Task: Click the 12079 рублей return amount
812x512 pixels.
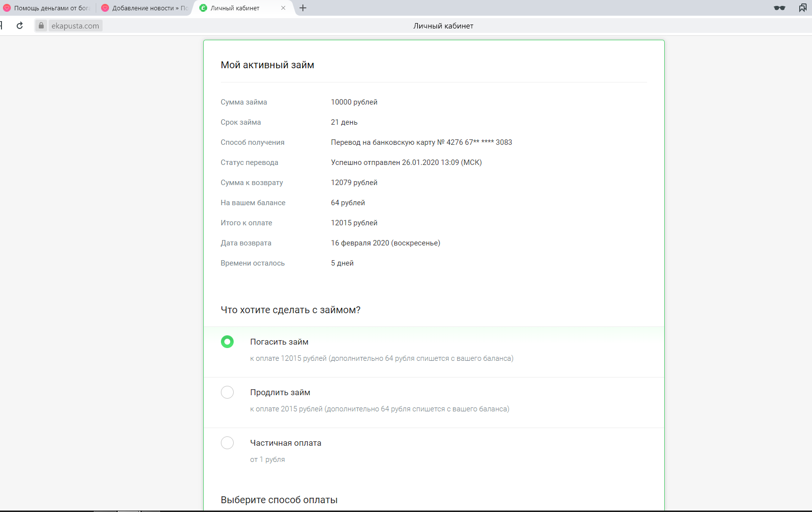Action: [x=354, y=183]
